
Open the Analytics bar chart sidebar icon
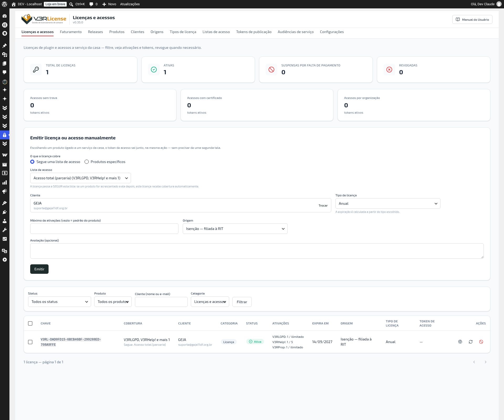tap(4, 182)
